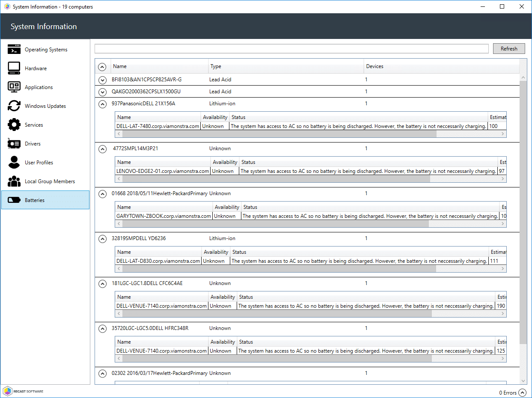Click the app icon in title bar
Viewport: 532px width, 398px height.
click(x=7, y=7)
